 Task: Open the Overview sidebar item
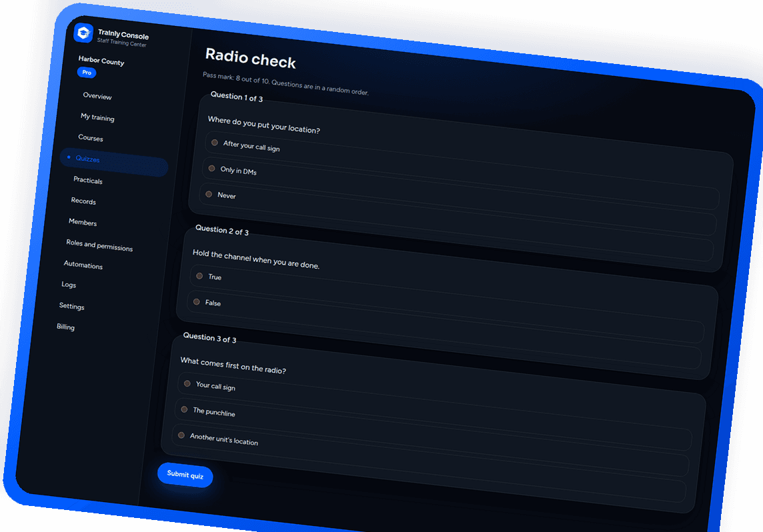[x=97, y=96]
